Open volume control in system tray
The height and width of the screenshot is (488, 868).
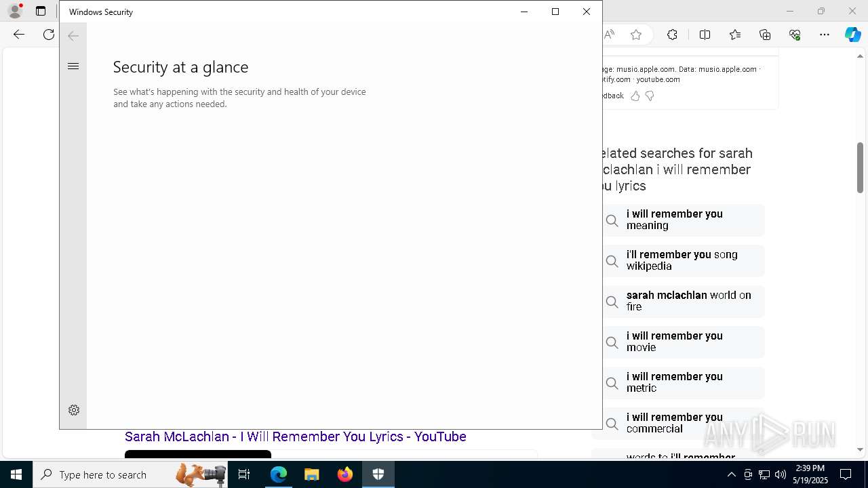[x=781, y=474]
